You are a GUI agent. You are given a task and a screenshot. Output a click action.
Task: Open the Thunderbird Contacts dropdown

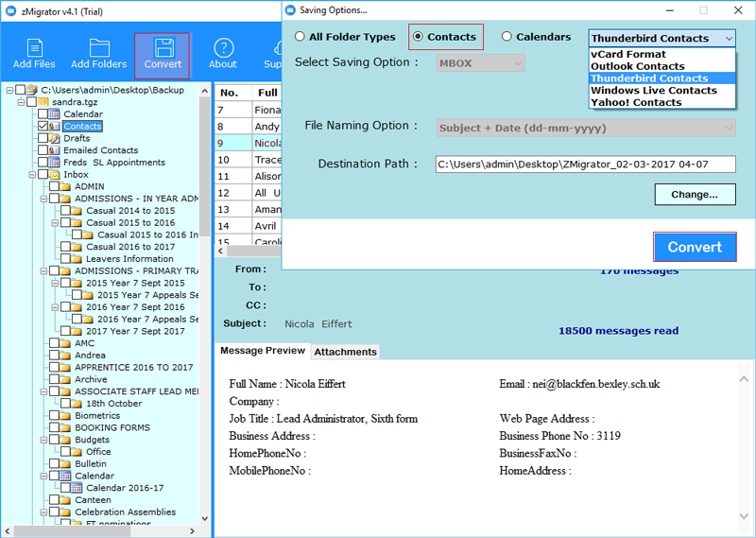(x=662, y=38)
